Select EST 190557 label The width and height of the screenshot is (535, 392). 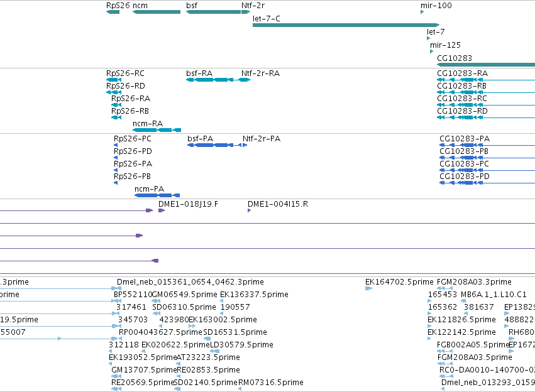pos(235,307)
